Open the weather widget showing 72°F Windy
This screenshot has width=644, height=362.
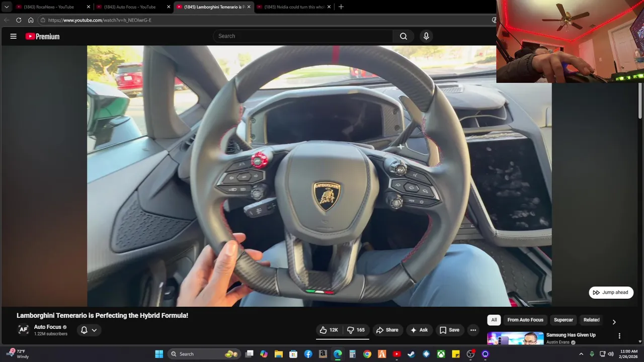coord(17,354)
